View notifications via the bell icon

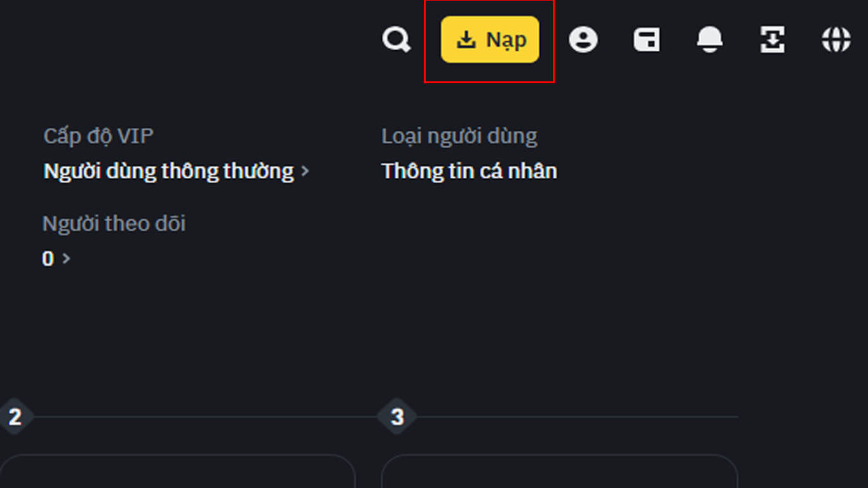[710, 39]
